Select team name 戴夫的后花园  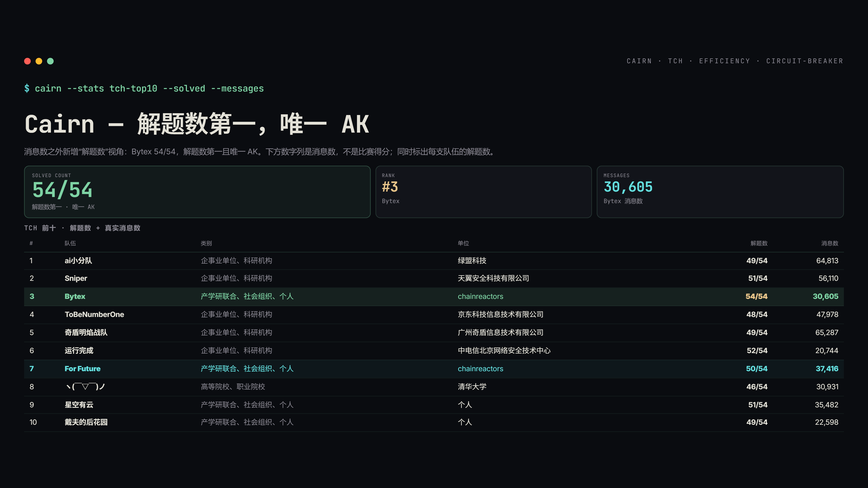click(86, 422)
